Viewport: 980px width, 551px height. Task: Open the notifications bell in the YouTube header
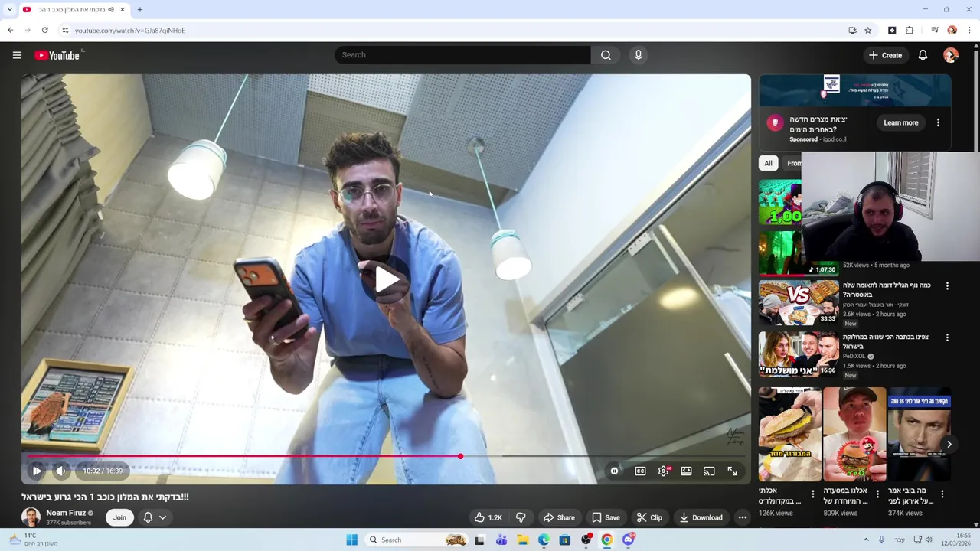[923, 55]
